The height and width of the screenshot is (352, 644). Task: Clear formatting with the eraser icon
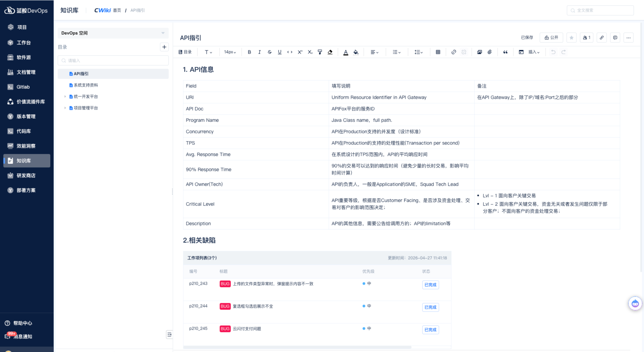330,52
